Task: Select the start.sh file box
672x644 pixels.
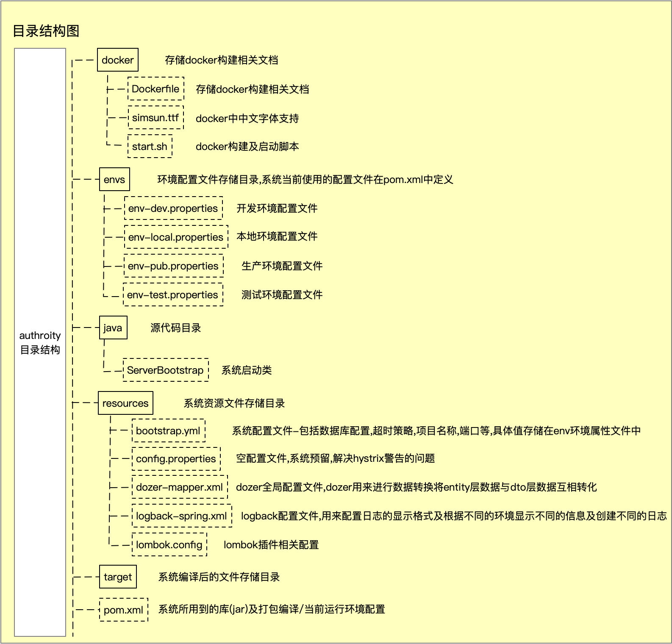Action: pyautogui.click(x=150, y=146)
